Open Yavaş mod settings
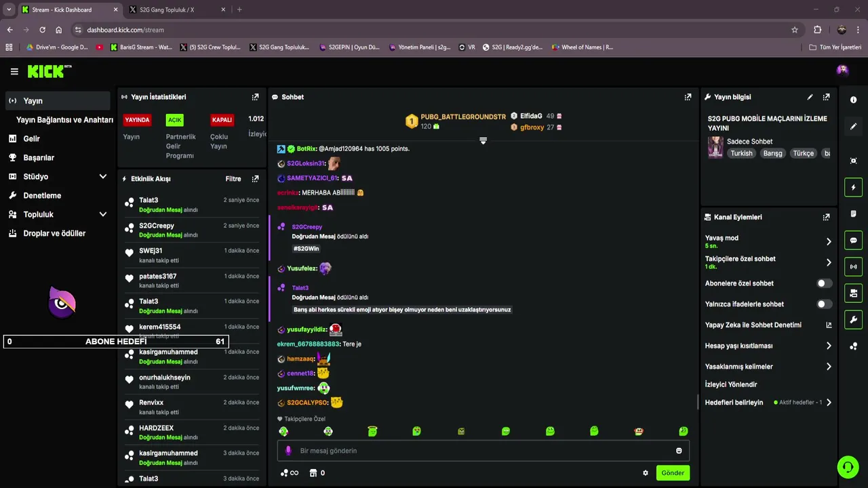Screen dimensions: 868x488 768,241
